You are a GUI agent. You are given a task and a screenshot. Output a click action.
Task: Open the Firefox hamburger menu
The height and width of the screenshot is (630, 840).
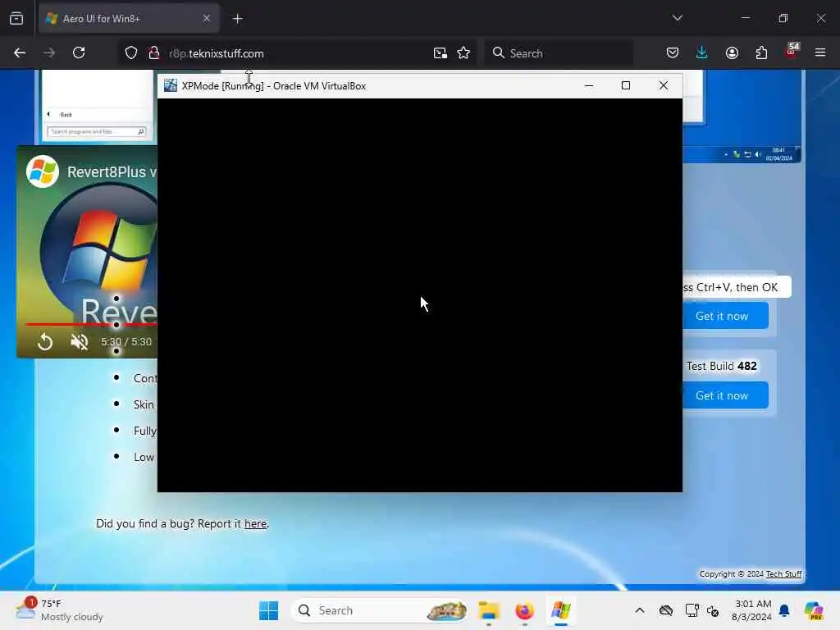(x=820, y=52)
